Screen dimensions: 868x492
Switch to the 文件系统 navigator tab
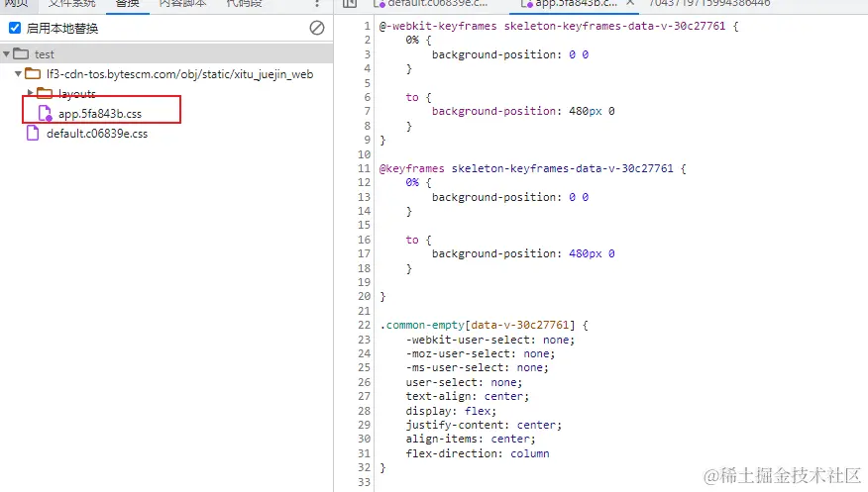click(71, 4)
